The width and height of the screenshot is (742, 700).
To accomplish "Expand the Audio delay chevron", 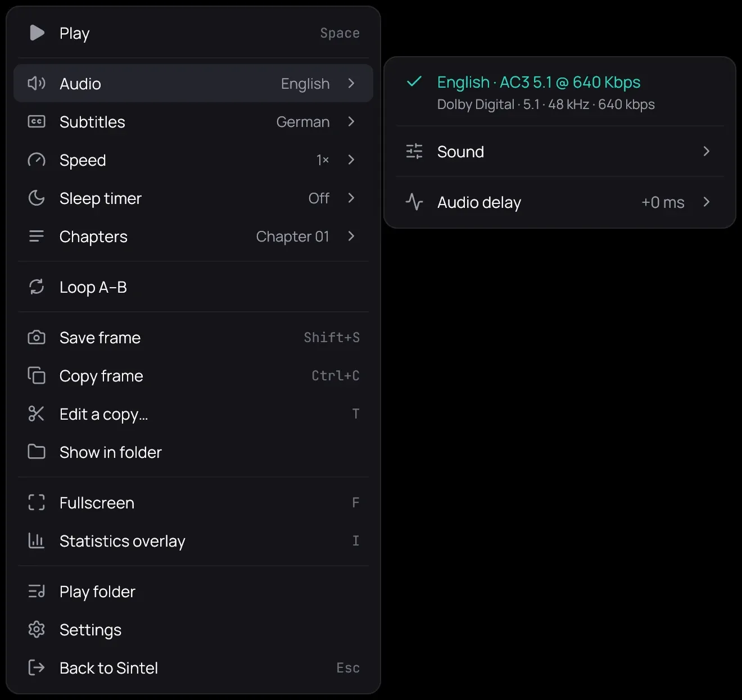I will 707,202.
